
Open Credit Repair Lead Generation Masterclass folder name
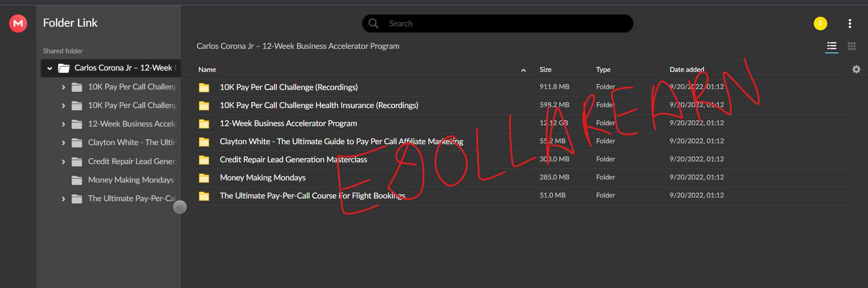(293, 160)
